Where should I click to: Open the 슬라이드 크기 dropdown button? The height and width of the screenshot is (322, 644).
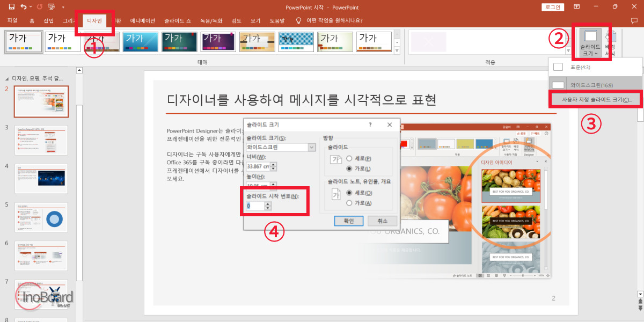click(590, 42)
